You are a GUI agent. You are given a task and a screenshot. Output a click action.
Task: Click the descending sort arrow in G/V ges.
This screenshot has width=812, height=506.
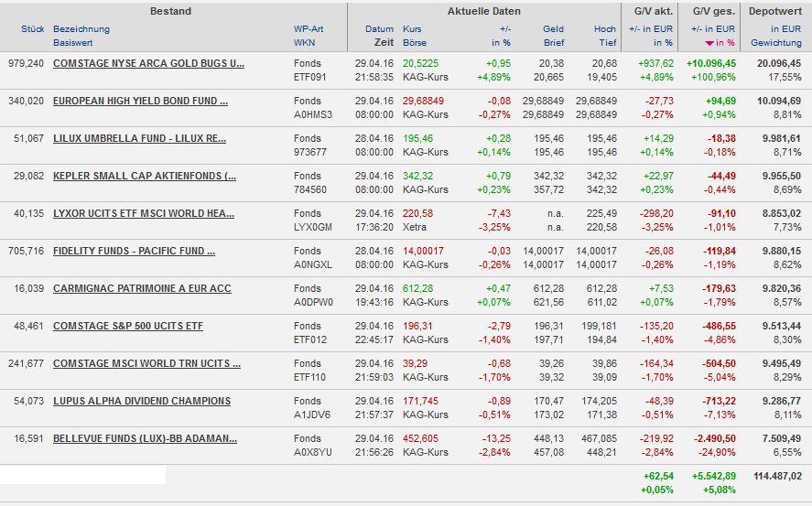pyautogui.click(x=709, y=43)
